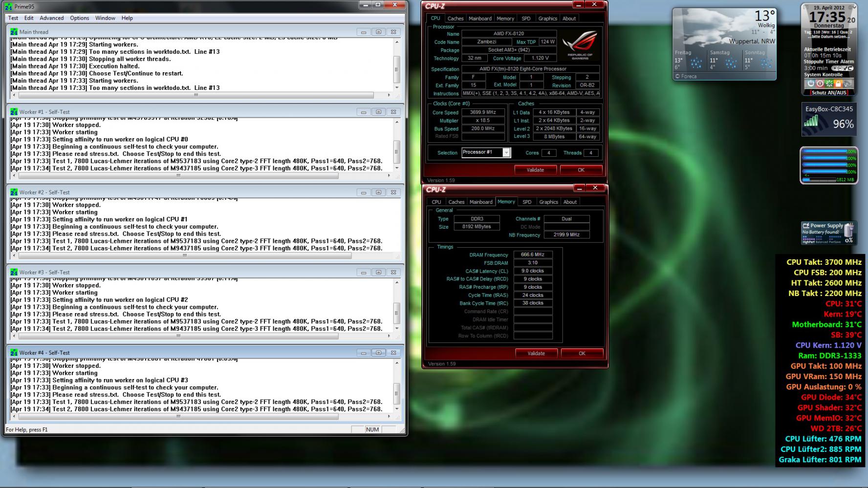Click Validate in the CPU-Z Memory window
Image resolution: width=868 pixels, height=488 pixels.
click(536, 353)
